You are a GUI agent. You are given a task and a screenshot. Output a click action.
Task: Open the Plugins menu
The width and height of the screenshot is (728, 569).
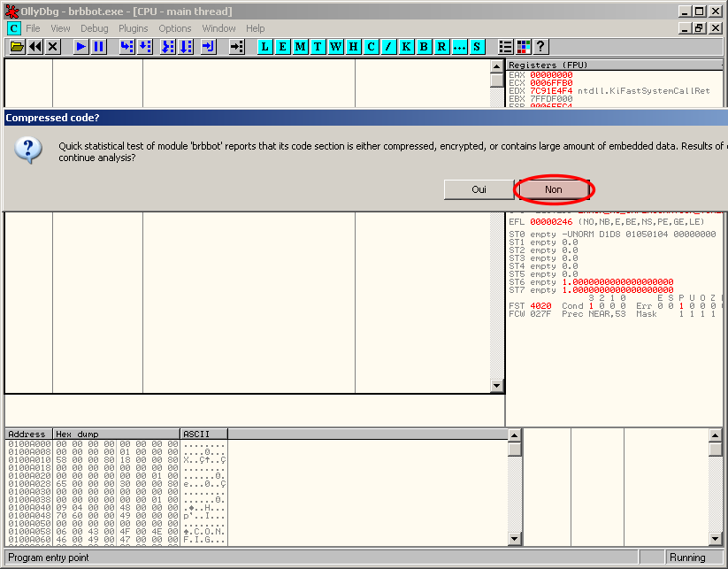click(x=134, y=28)
